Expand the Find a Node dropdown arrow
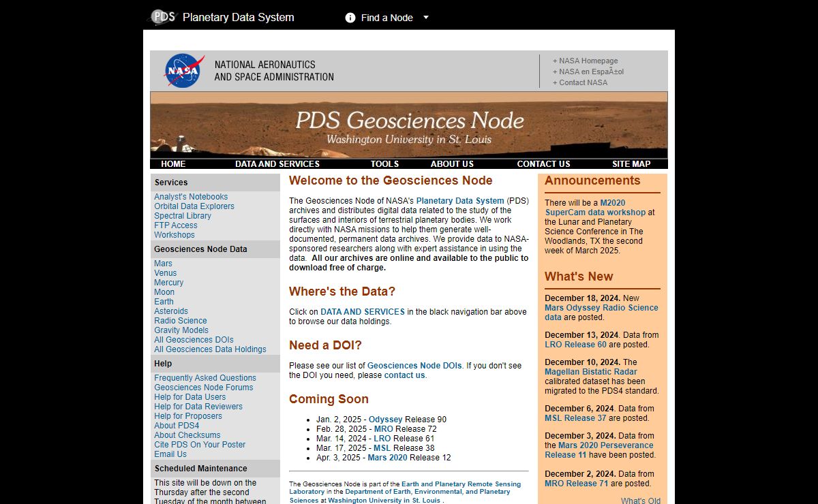The height and width of the screenshot is (504, 818). click(426, 18)
